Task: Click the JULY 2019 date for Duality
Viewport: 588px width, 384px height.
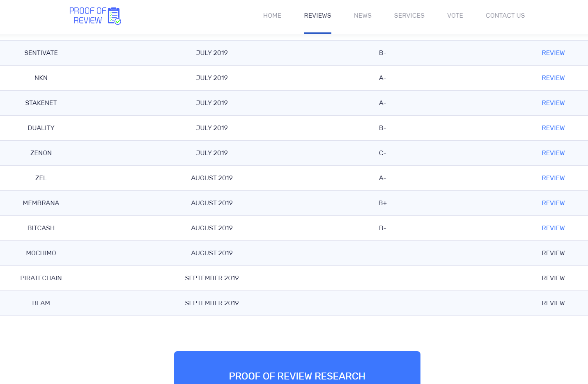Action: 212,128
